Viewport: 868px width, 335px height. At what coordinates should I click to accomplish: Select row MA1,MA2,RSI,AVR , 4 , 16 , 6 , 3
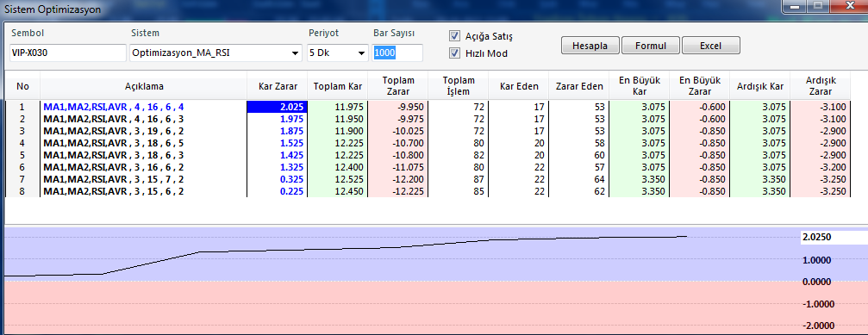click(x=428, y=119)
